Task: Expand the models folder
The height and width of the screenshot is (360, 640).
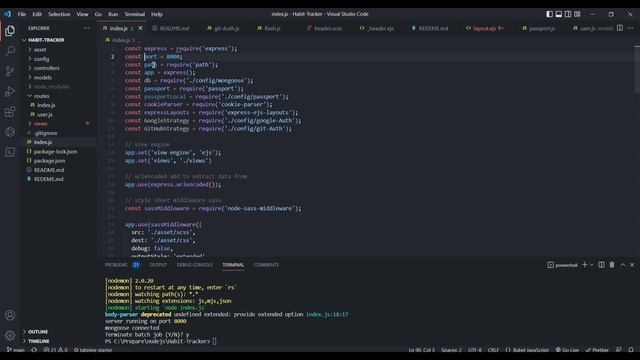Action: (42, 78)
